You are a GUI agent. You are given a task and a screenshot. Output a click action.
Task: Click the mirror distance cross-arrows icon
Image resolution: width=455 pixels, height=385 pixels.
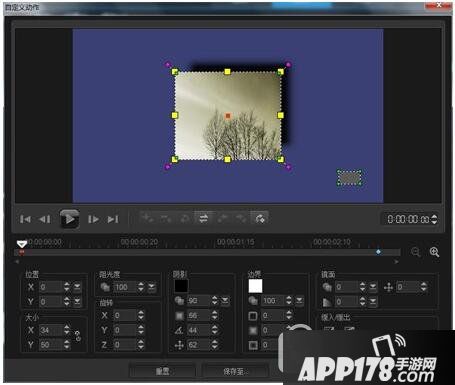click(389, 287)
